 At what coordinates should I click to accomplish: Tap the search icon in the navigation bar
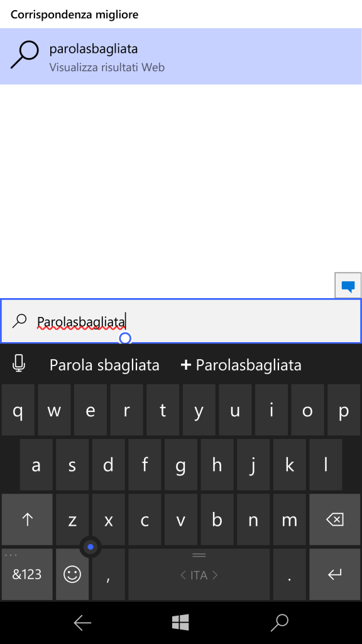coord(280,623)
